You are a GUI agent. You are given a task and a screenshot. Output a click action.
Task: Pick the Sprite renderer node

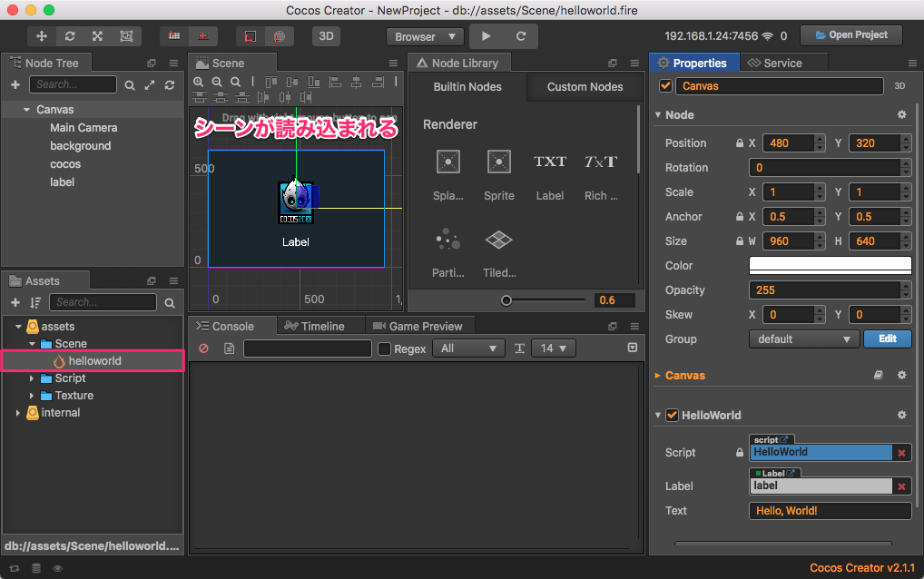(499, 174)
